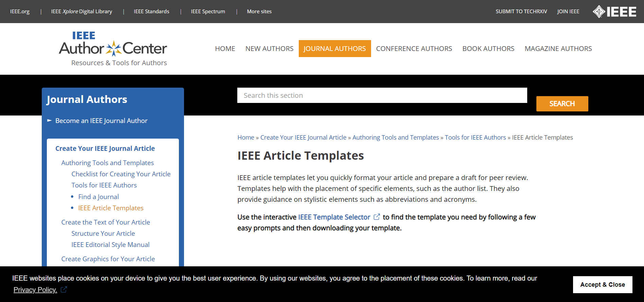This screenshot has width=644, height=302.
Task: Open New Authors nav item
Action: tap(270, 49)
